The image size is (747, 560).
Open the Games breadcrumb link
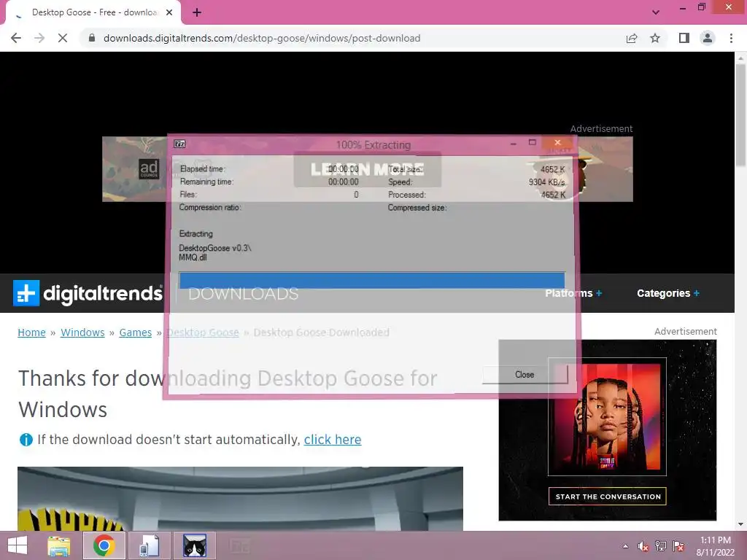coord(135,332)
